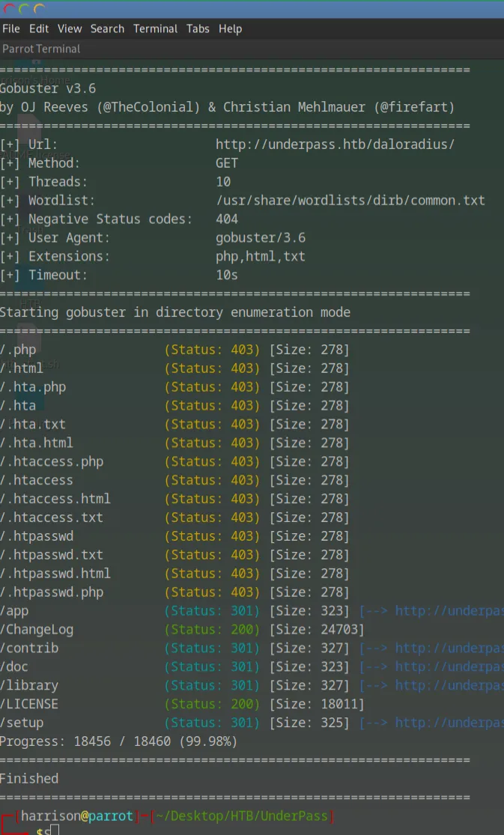This screenshot has width=504, height=835.
Task: Click the redirect URL on the /contrib row
Action: (x=449, y=649)
